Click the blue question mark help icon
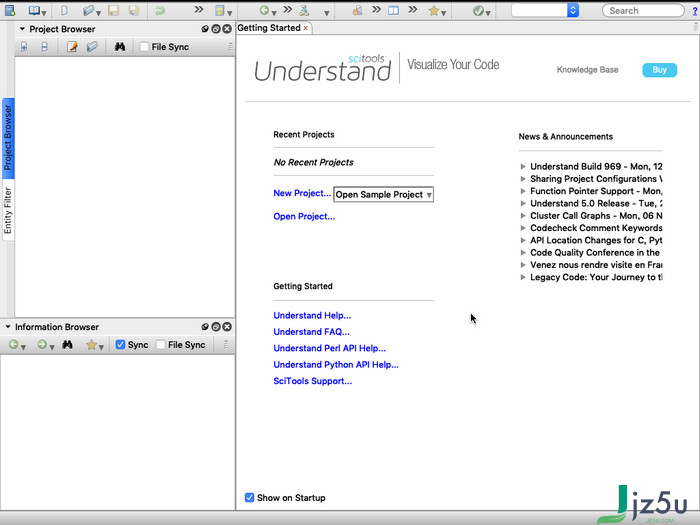Viewport: 700px width, 525px height. [695, 11]
